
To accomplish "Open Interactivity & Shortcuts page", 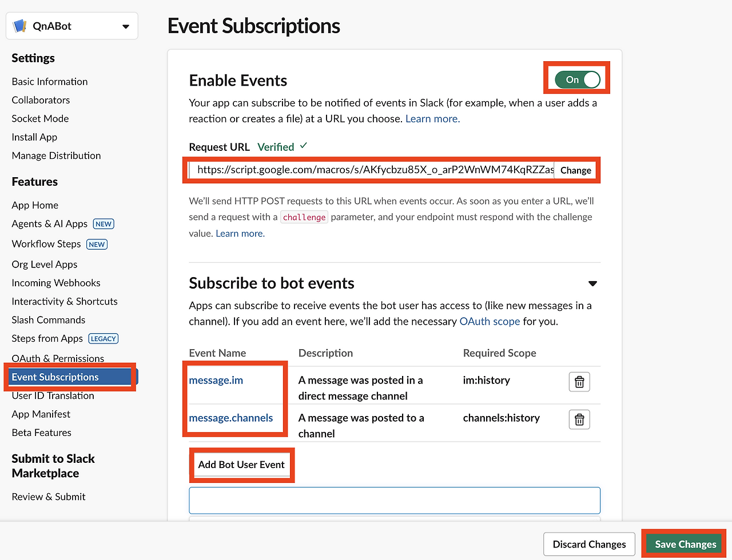I will coord(65,301).
